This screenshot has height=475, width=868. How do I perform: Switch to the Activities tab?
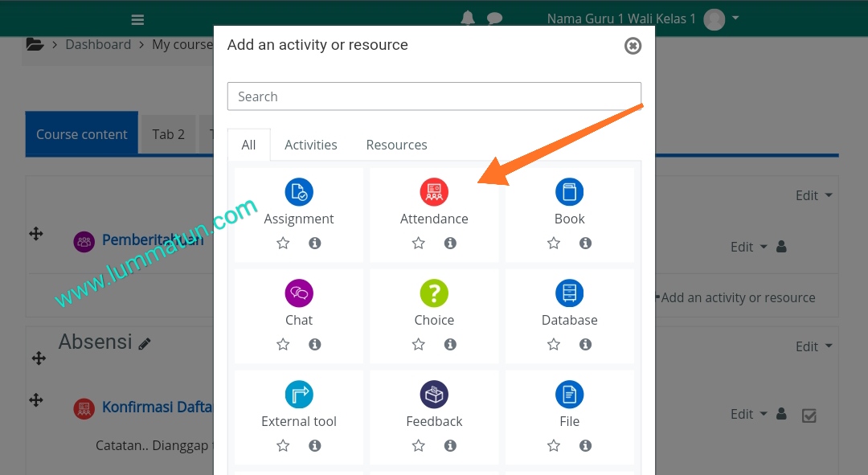[x=310, y=145]
